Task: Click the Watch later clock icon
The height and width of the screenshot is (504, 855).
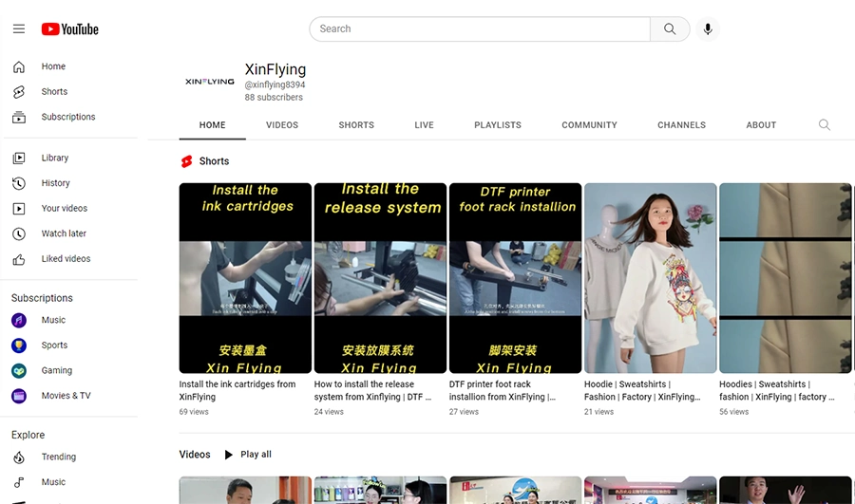Action: (19, 233)
